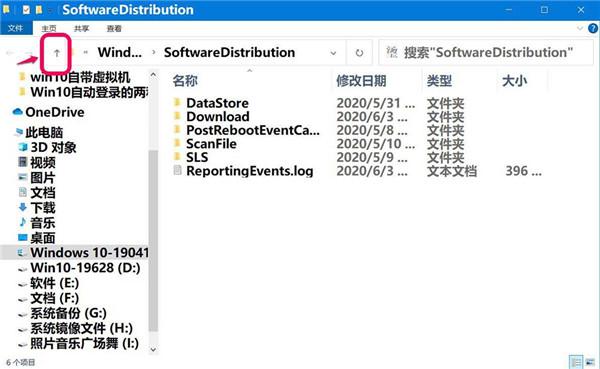
Task: Open the DataStore folder icon
Action: click(x=177, y=102)
